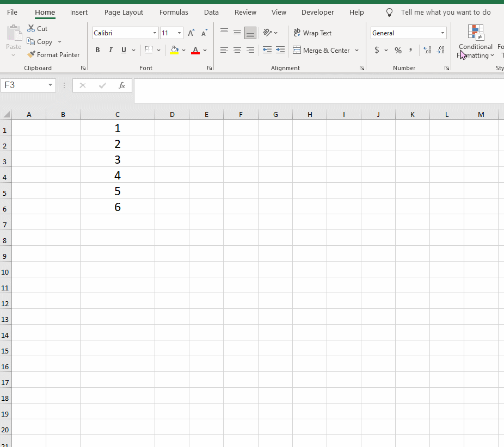Open the borders dropdown arrow
Screen dimensions: 504x447
[x=158, y=50]
